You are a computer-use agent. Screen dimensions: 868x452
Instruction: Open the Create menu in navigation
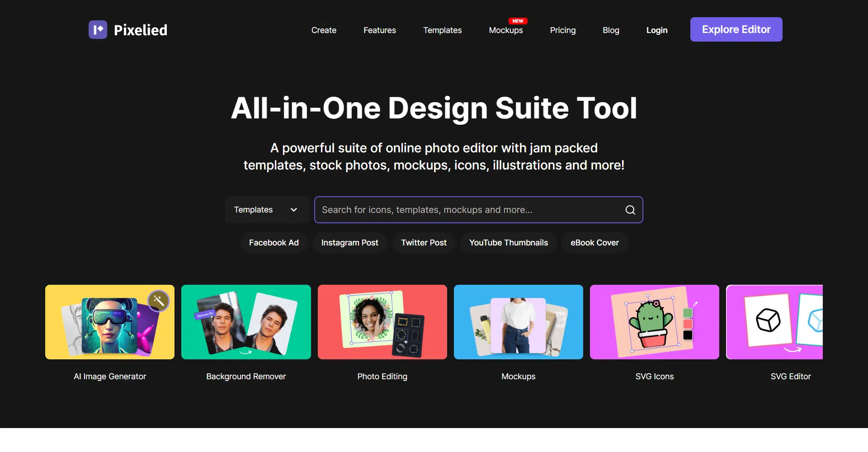324,30
